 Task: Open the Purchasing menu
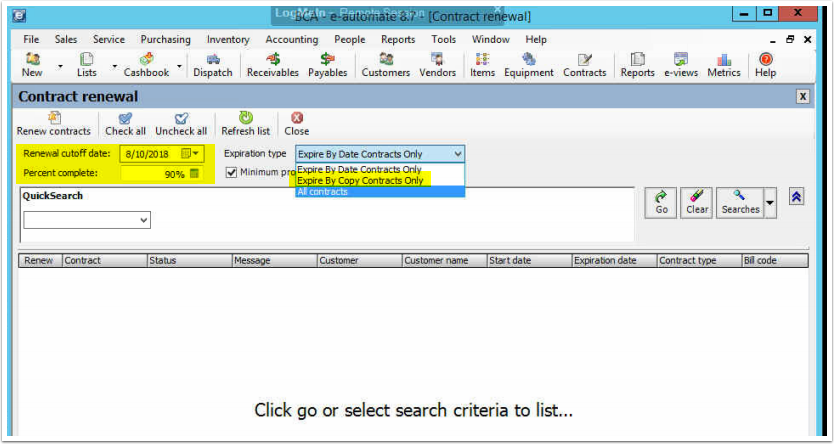(x=165, y=39)
